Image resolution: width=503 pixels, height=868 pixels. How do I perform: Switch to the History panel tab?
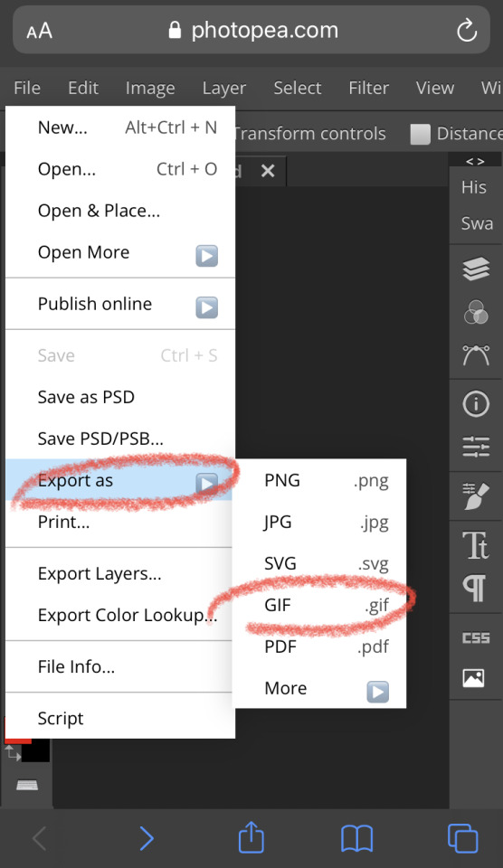474,187
